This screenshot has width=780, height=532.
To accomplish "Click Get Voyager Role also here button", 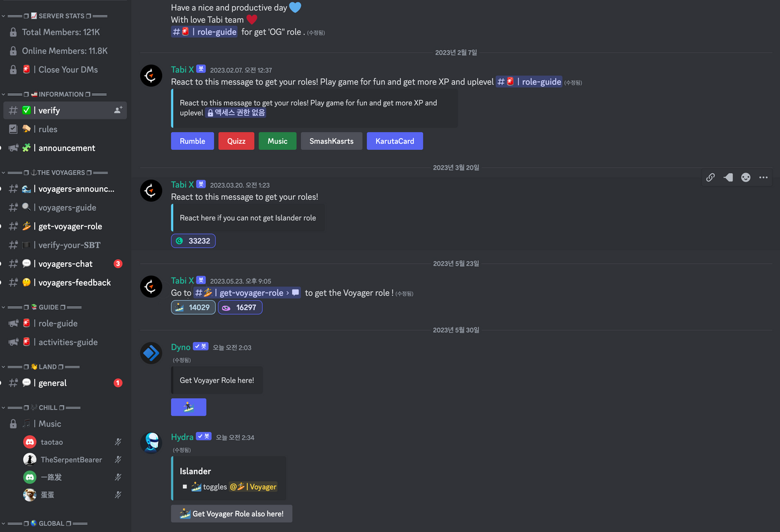I will point(232,514).
